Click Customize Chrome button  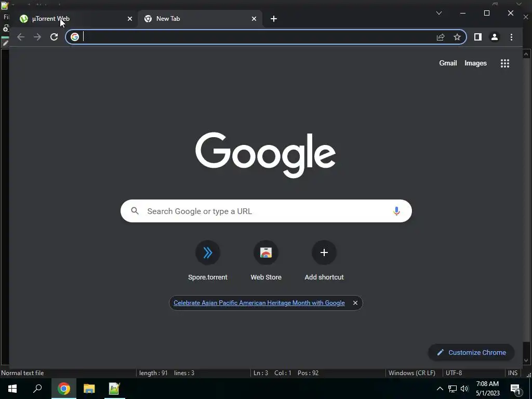(472, 353)
